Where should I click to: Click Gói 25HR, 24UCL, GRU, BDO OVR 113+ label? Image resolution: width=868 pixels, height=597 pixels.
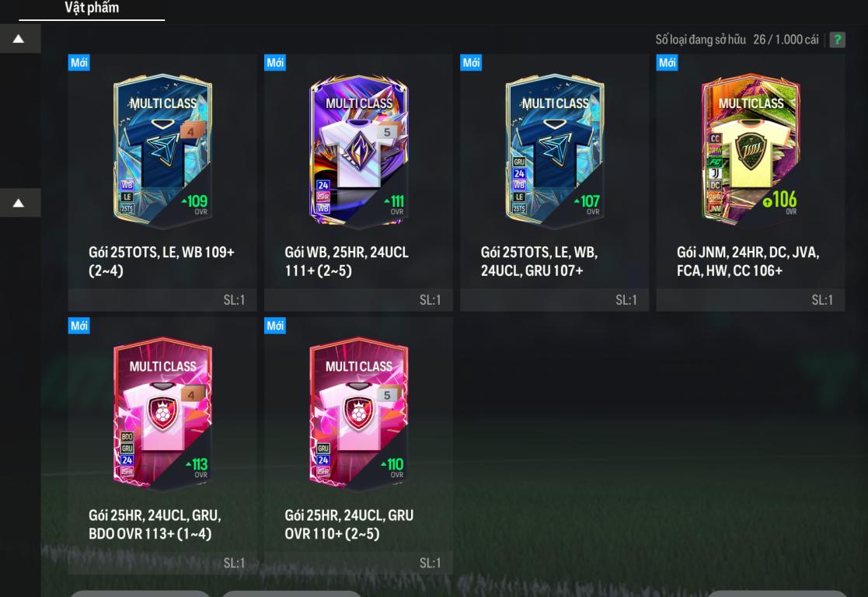click(x=155, y=525)
